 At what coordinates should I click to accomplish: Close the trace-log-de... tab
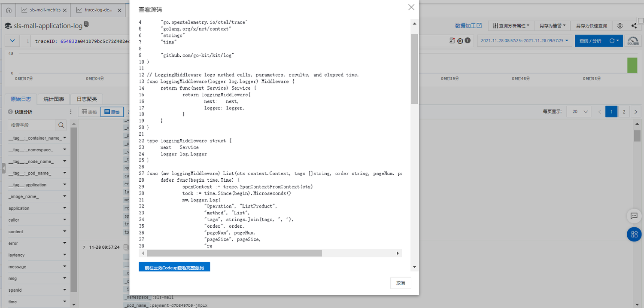coord(119,10)
